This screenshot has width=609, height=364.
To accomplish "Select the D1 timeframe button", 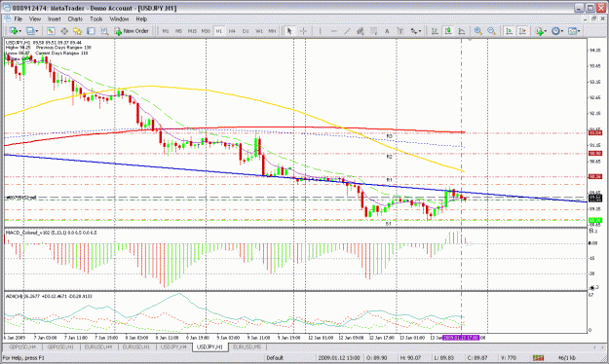I will point(246,31).
